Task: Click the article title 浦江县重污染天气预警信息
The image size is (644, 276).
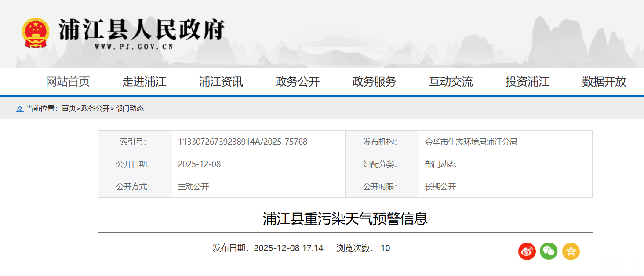Action: pos(345,218)
